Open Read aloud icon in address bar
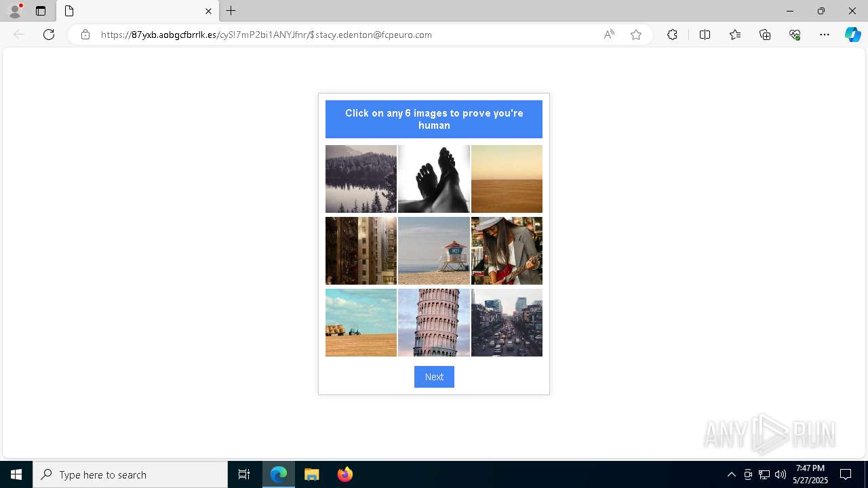Image resolution: width=868 pixels, height=488 pixels. tap(609, 35)
